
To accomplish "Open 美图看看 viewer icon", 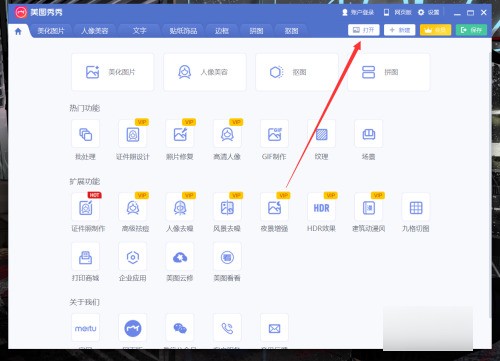I will (227, 257).
